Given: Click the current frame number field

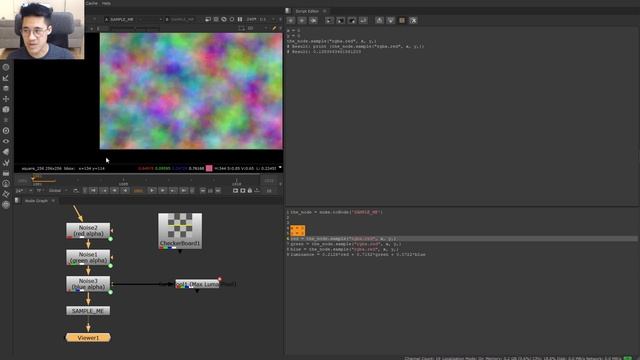Looking at the screenshot, I should coord(138,191).
